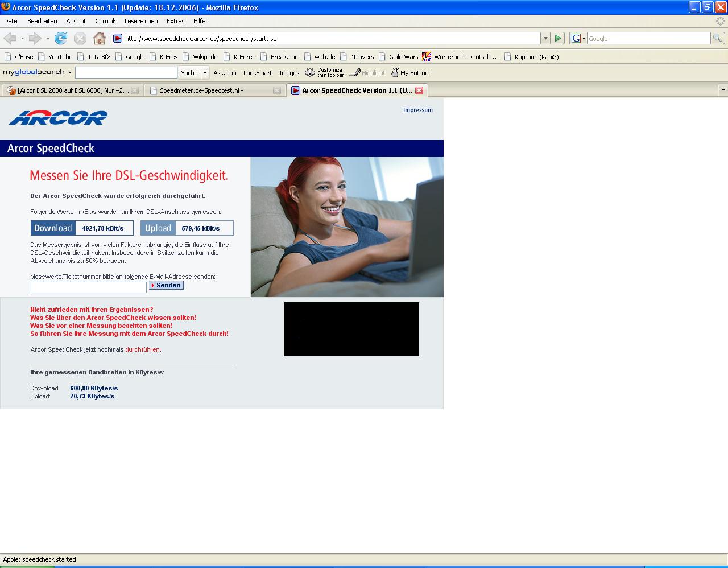Click the green Go arrow

click(558, 38)
